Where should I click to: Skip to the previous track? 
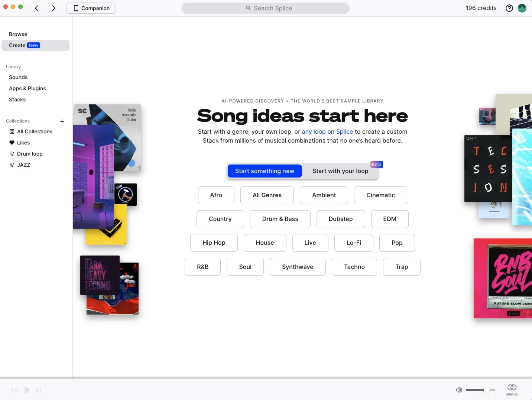[x=15, y=390]
